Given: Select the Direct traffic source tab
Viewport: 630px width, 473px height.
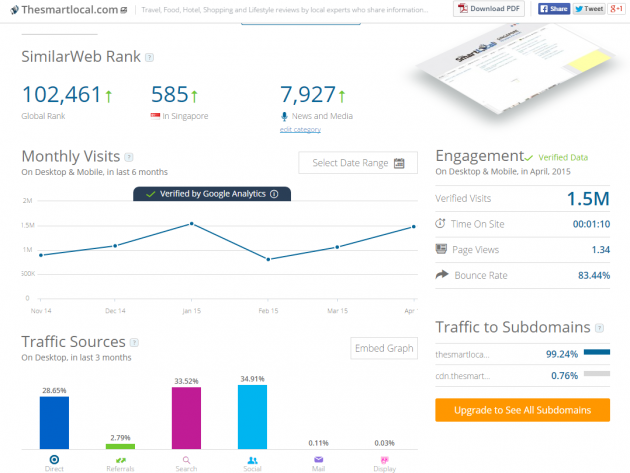Looking at the screenshot, I should click(x=54, y=463).
